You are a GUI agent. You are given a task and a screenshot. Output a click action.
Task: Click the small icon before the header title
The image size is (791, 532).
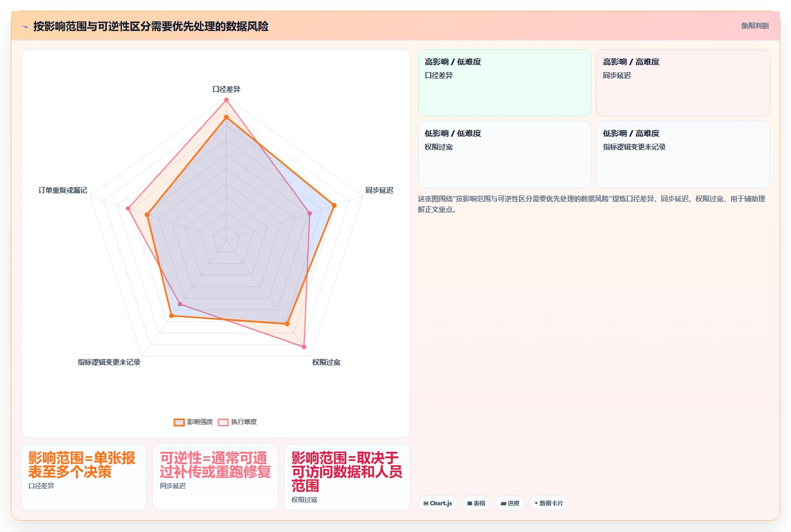coord(25,26)
